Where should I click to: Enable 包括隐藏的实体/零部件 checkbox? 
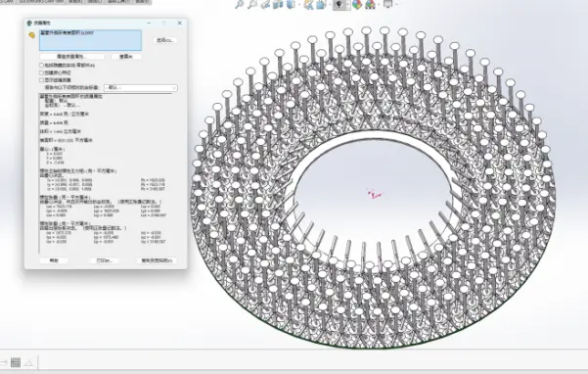pos(42,66)
